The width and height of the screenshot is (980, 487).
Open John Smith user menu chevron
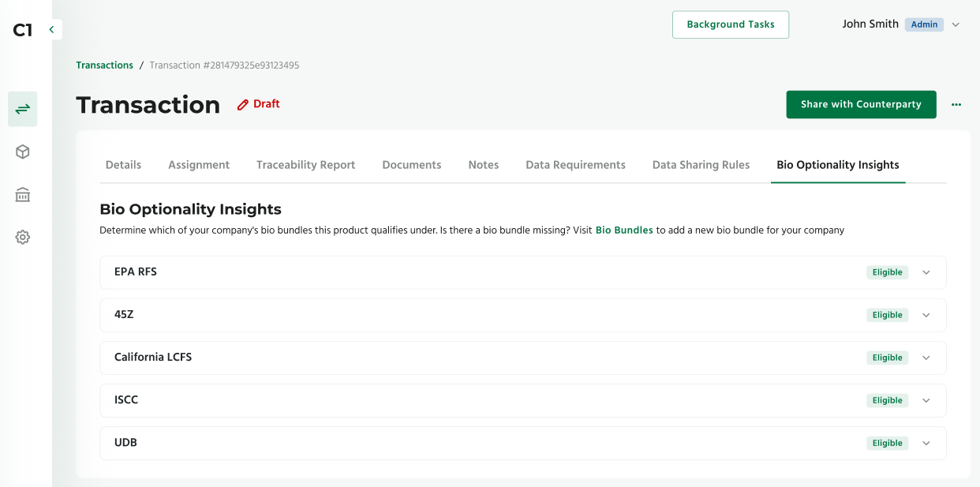click(956, 24)
